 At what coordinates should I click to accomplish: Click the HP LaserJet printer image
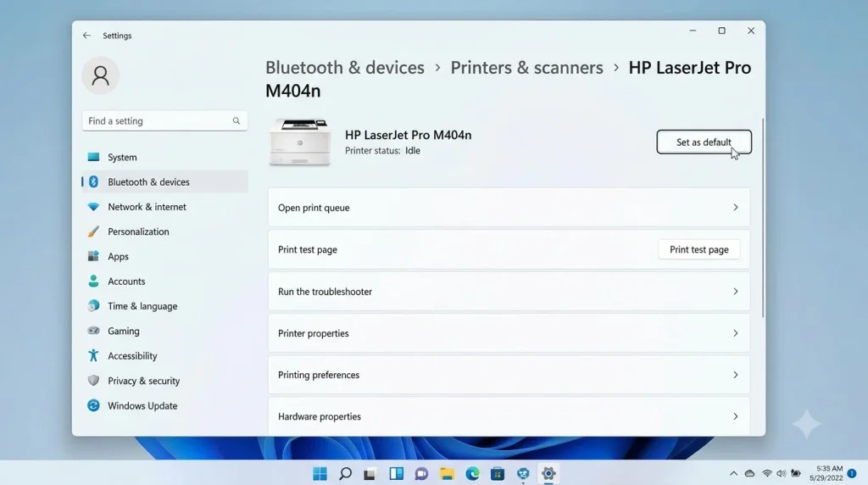pos(300,142)
